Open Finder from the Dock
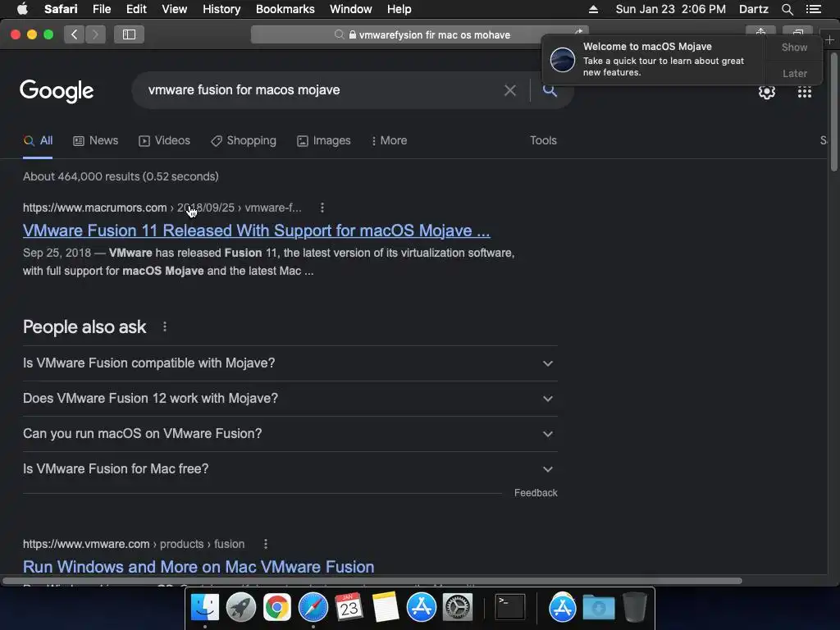The image size is (840, 630). [x=205, y=608]
